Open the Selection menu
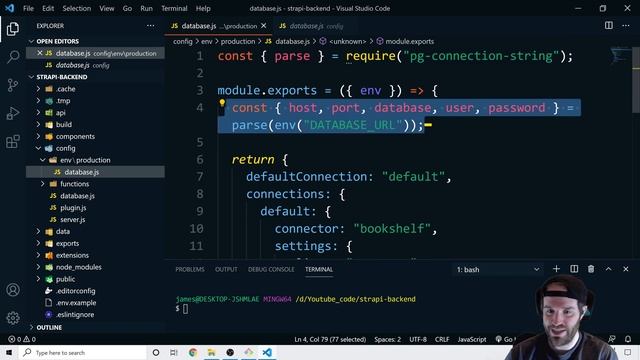This screenshot has height=360, width=640. [77, 8]
